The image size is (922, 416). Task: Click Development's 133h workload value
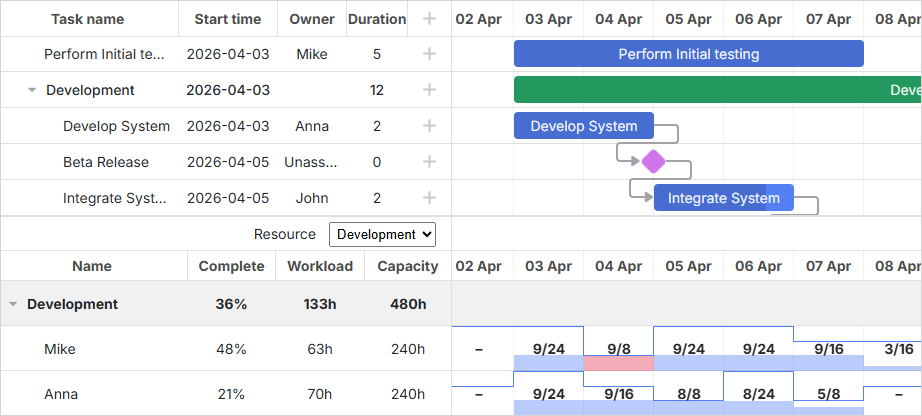320,304
